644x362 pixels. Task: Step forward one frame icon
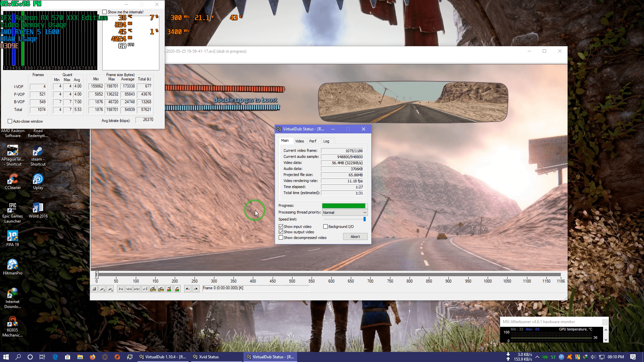pos(137,289)
